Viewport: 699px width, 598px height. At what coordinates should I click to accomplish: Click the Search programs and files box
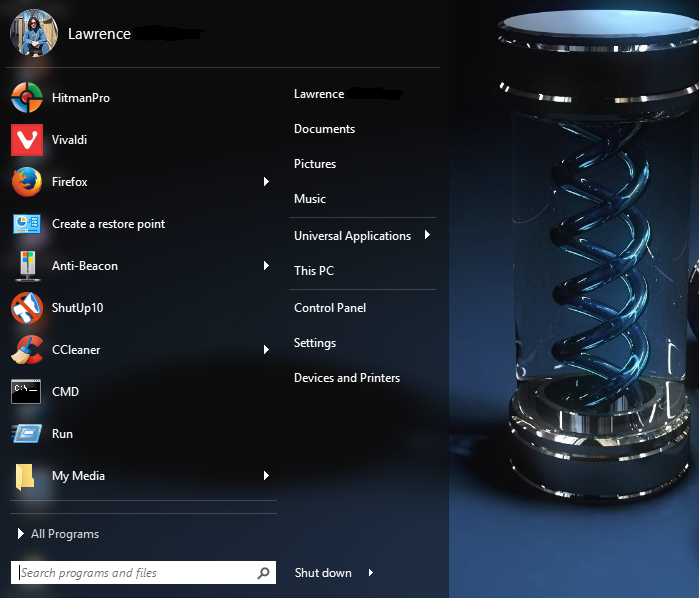[143, 573]
